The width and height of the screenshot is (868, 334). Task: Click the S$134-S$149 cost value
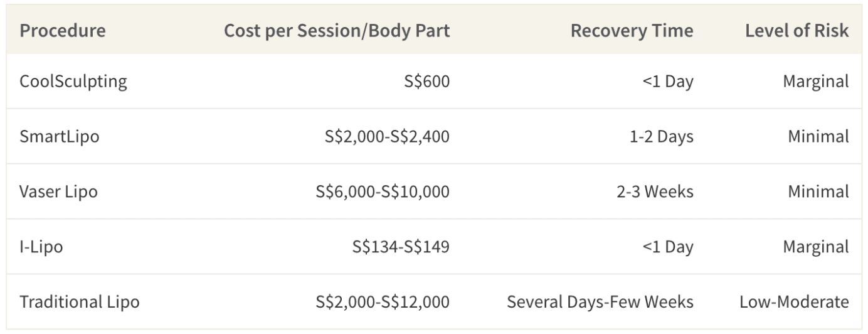tap(401, 247)
